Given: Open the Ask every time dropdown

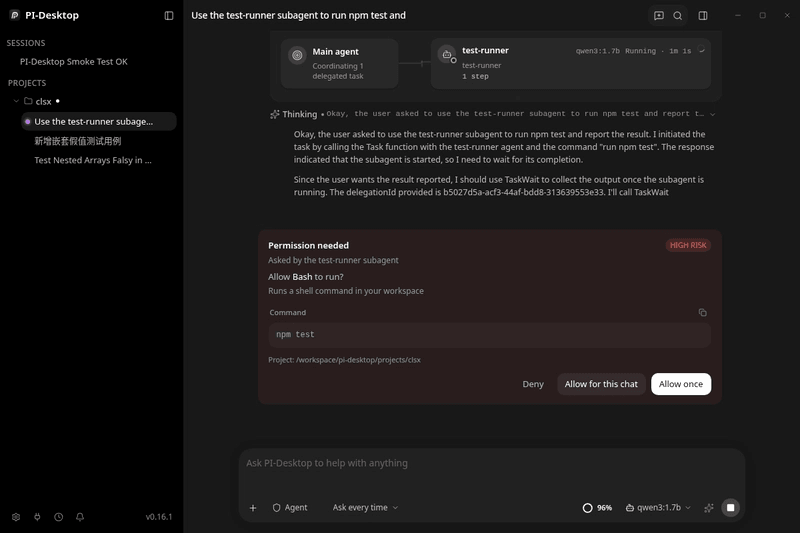Looking at the screenshot, I should coord(365,507).
